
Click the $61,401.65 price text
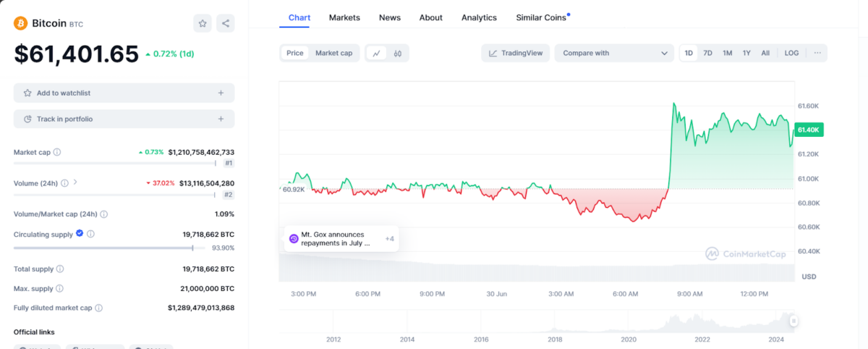(x=76, y=54)
